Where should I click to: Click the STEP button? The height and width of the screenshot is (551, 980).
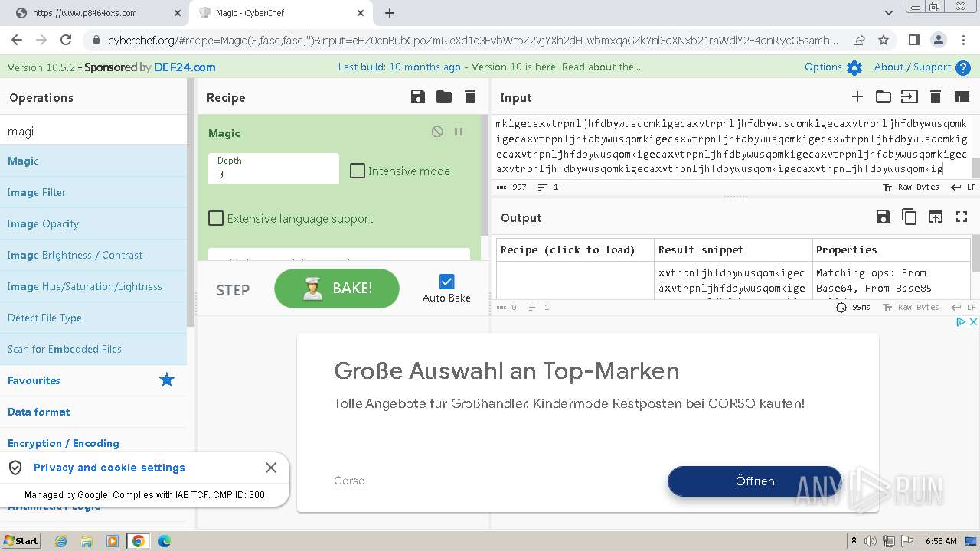(233, 290)
